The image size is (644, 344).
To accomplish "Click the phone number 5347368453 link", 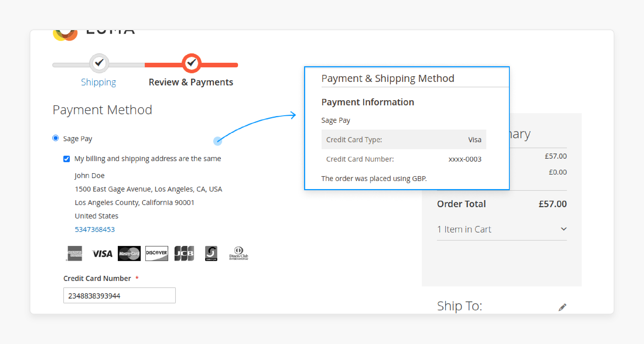I will (95, 230).
